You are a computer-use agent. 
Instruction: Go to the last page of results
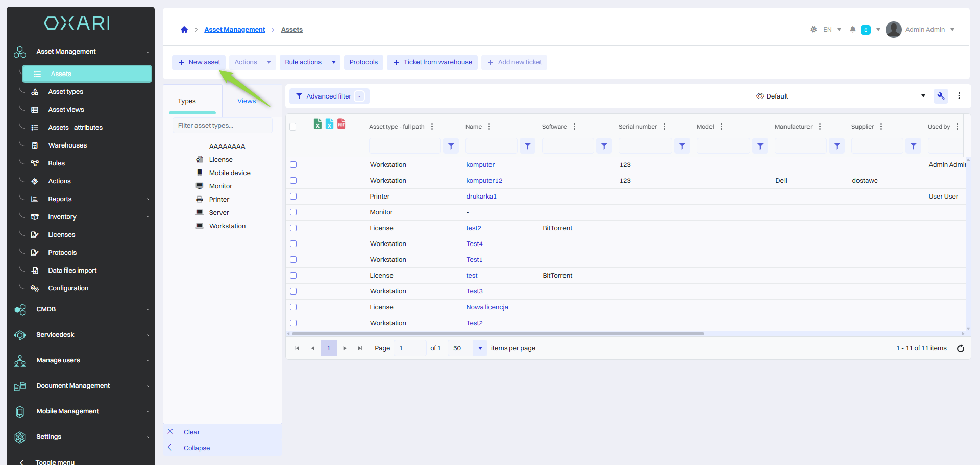click(x=360, y=348)
